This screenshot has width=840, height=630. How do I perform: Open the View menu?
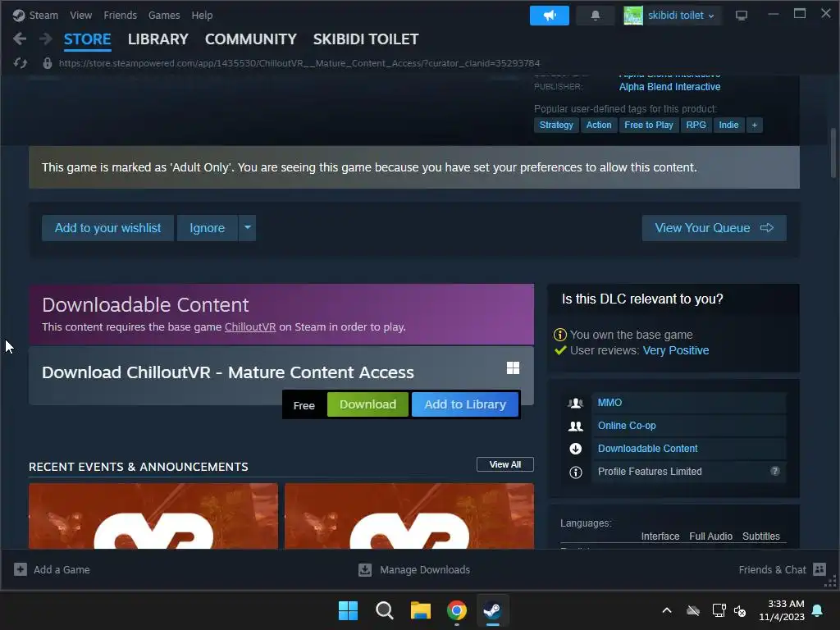coord(81,16)
